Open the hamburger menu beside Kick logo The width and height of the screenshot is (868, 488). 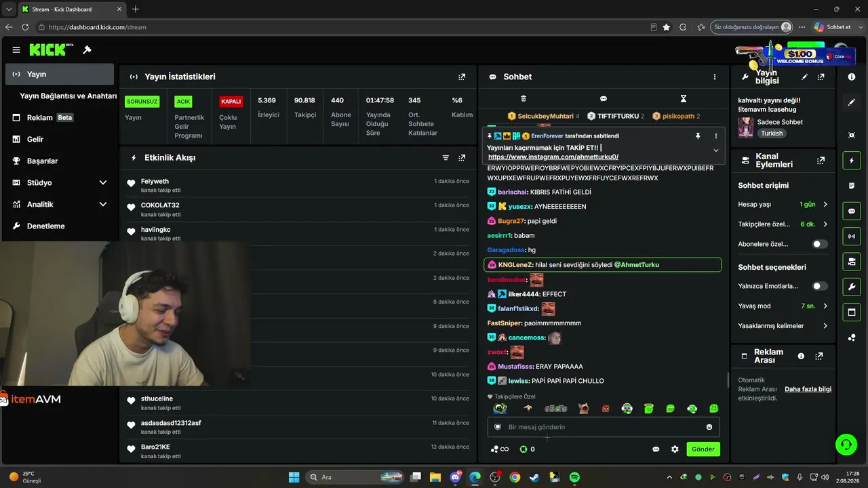click(16, 49)
